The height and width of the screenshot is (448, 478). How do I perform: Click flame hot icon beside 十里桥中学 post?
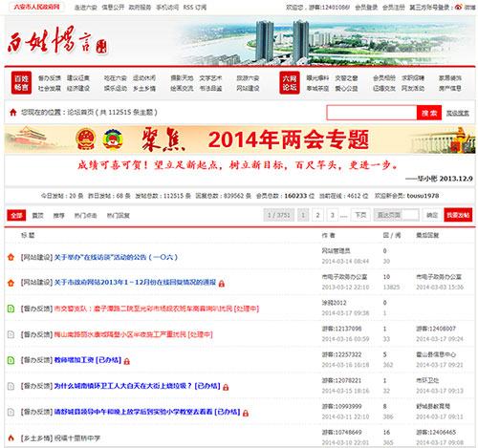[11, 438]
